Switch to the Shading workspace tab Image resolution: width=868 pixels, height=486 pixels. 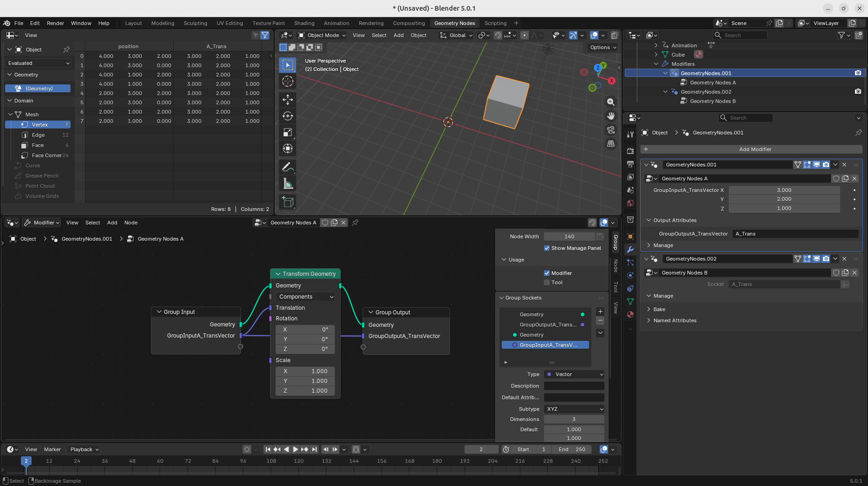304,23
